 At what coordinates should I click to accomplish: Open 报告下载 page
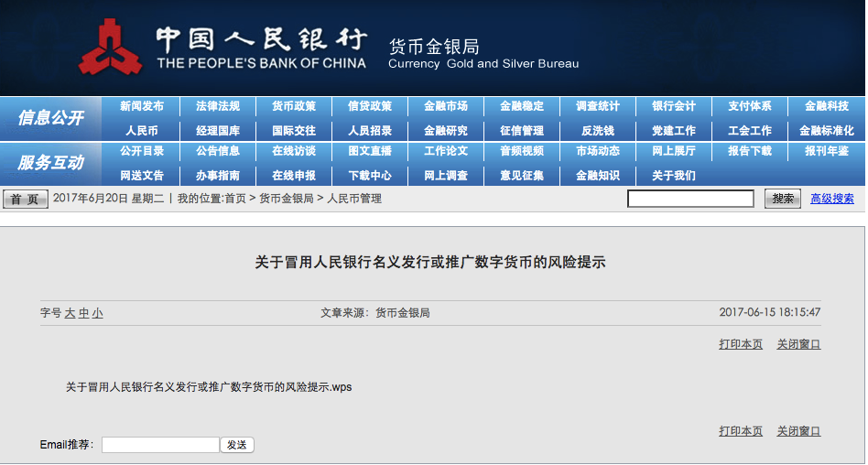coord(750,150)
